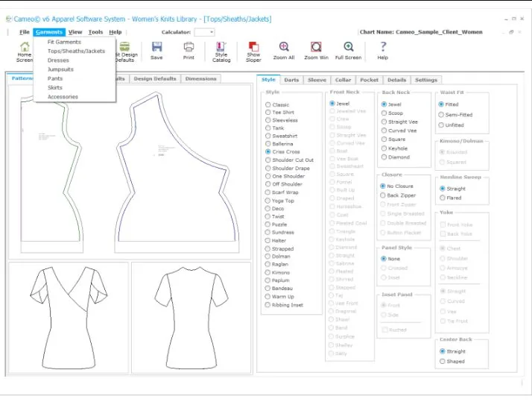Select Jewel front neck radio button

point(332,103)
